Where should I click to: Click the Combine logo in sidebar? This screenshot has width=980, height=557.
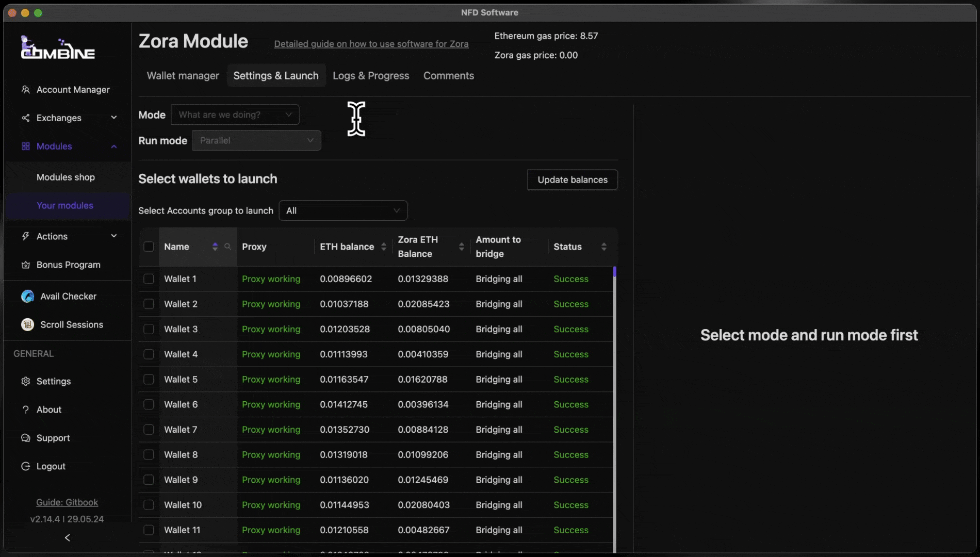click(57, 48)
